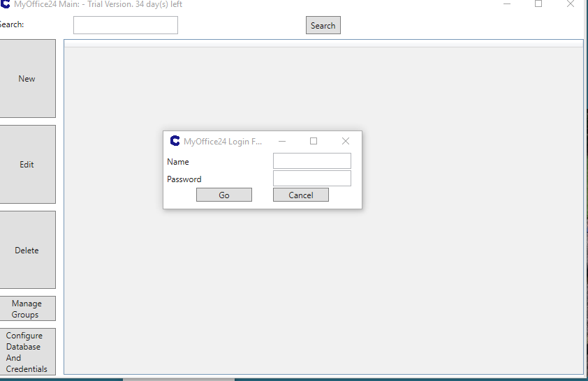Click the Edit button in sidebar
Image resolution: width=588 pixels, height=381 pixels.
(x=27, y=164)
